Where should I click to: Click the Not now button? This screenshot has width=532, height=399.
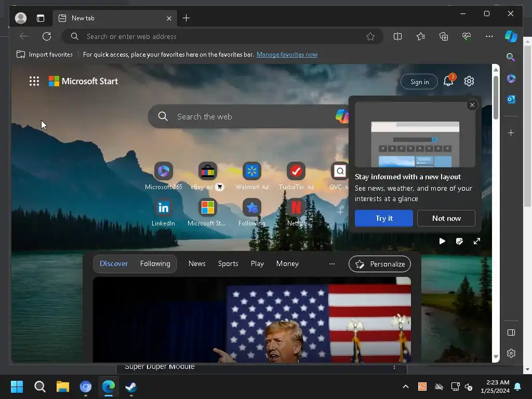point(446,218)
